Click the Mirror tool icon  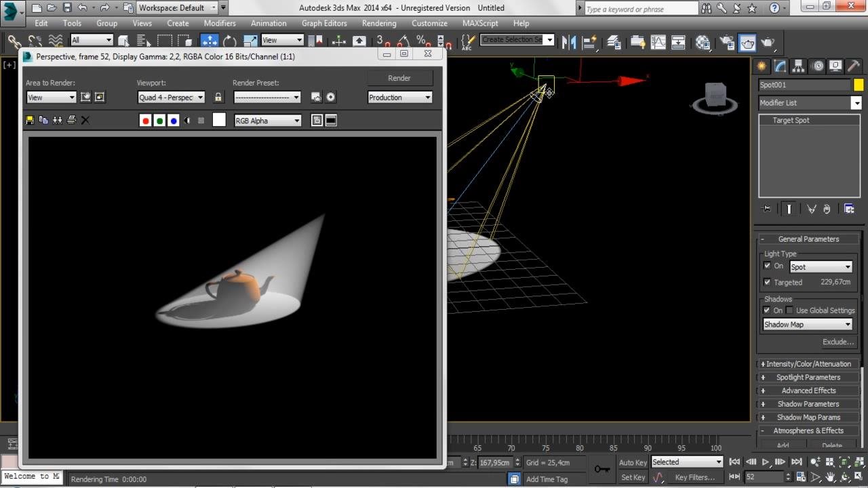click(570, 42)
